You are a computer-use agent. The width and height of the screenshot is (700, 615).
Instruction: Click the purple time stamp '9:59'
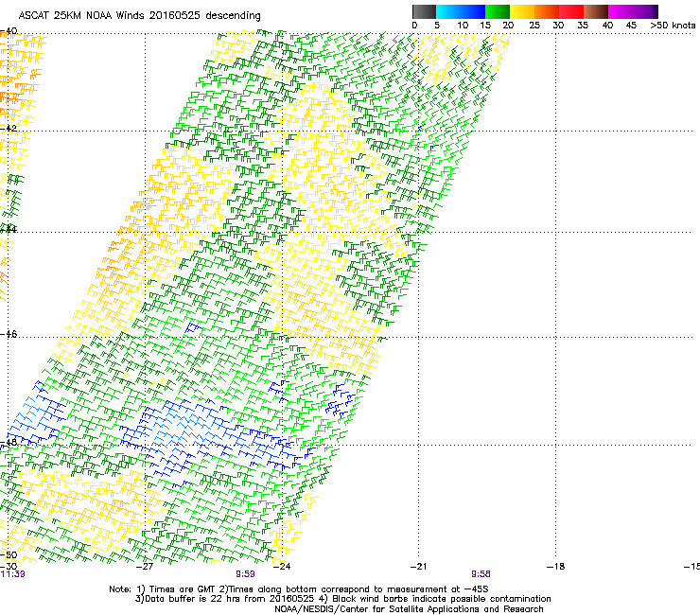(246, 574)
